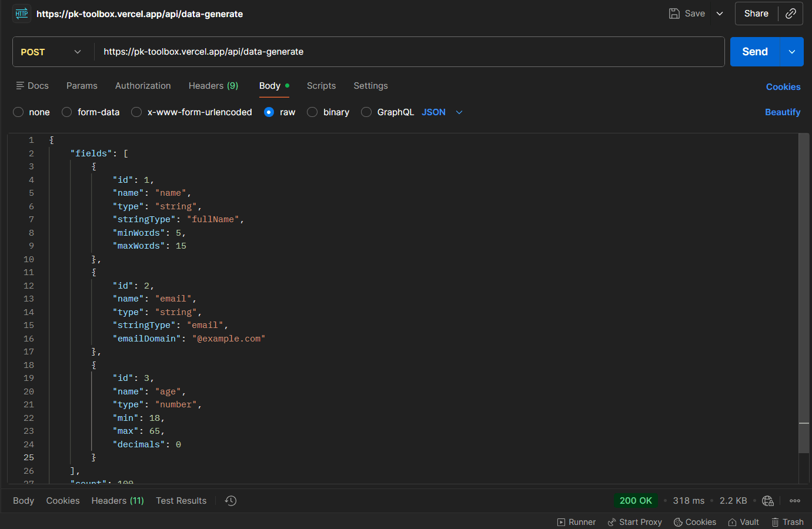Image resolution: width=812 pixels, height=529 pixels.
Task: Open the request Settings tab
Action: [370, 86]
